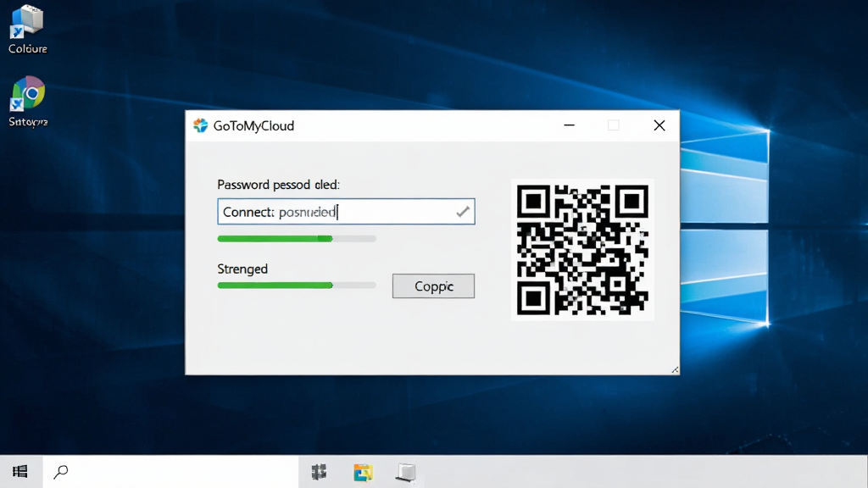868x488 pixels.
Task: Open File Explorer from the taskbar
Action: click(x=363, y=473)
